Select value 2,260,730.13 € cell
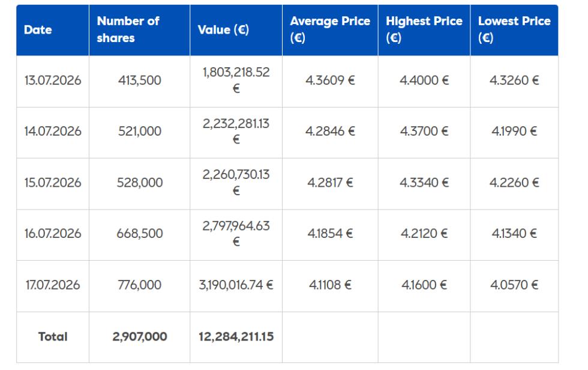Screen dimensions: 588x370 coord(236,183)
